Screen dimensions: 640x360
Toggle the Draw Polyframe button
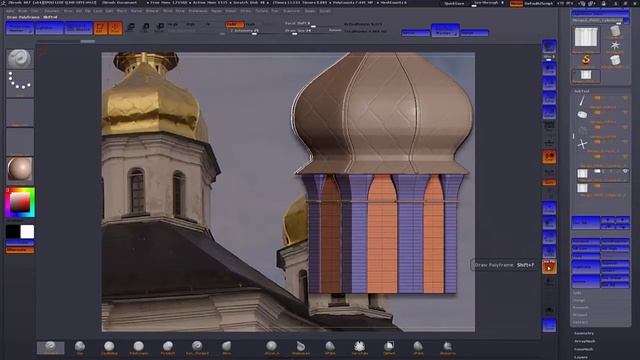(x=549, y=267)
